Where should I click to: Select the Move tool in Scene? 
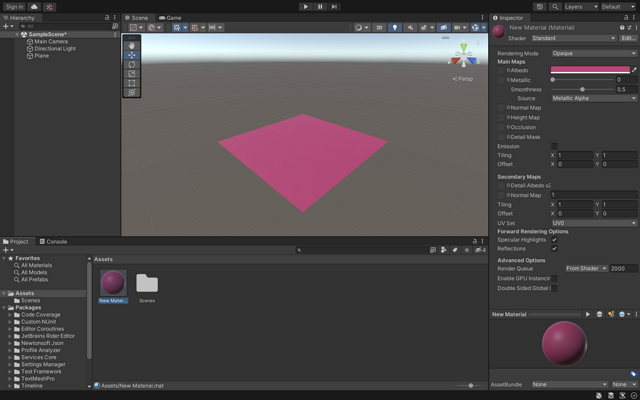(x=131, y=55)
